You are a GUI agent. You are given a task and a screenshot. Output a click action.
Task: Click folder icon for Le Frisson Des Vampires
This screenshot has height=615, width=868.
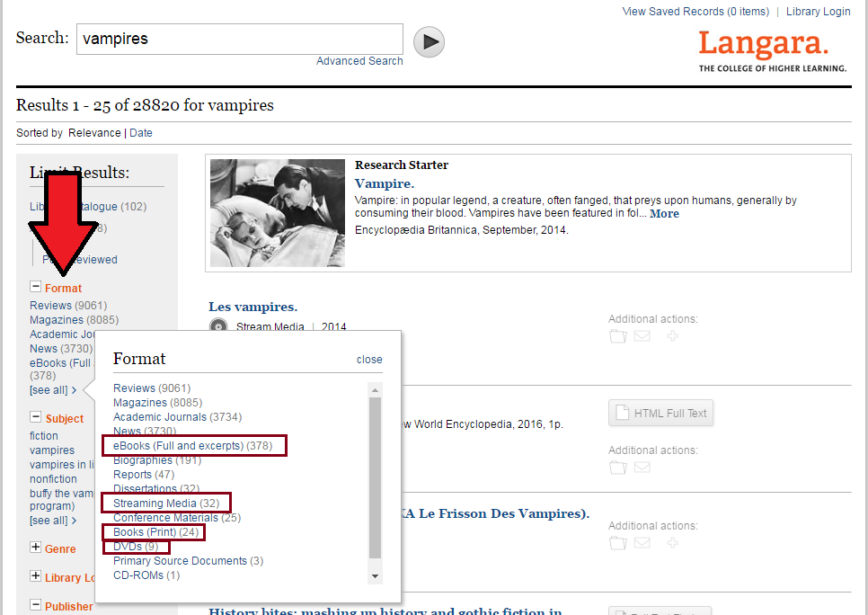tap(618, 543)
